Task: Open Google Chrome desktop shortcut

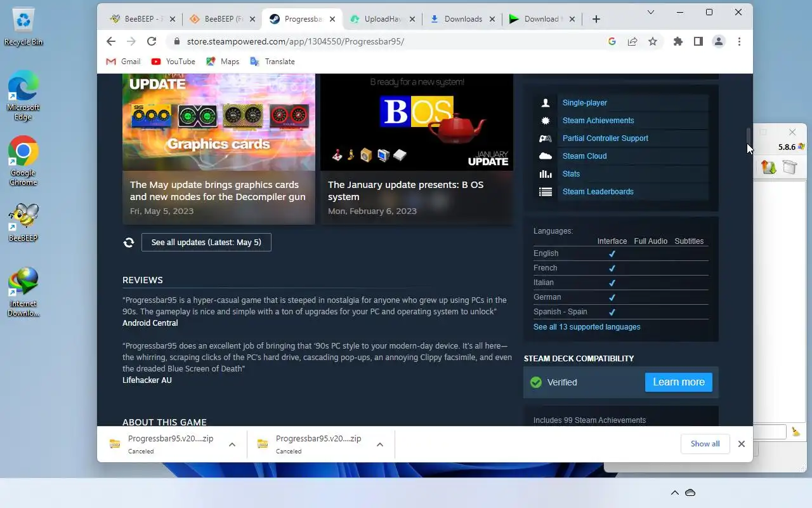Action: (x=23, y=161)
